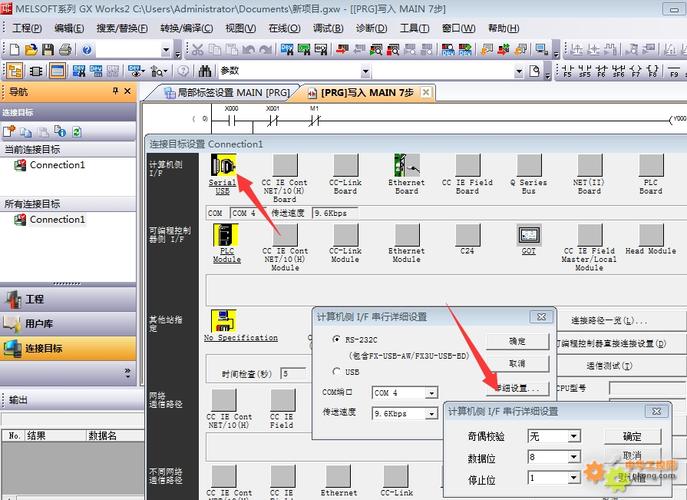Viewport: 687px width, 500px height.
Task: Open device monitor dropdown arrow in second toolbar
Action: click(143, 71)
